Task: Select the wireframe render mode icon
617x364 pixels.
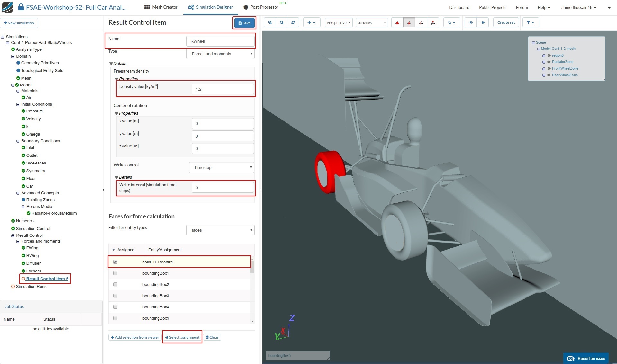Action: pos(421,22)
